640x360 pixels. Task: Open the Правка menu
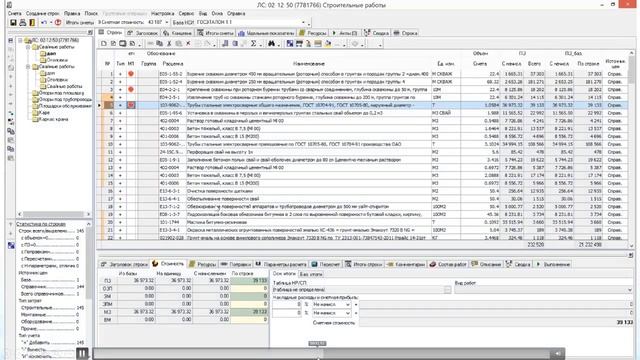pyautogui.click(x=72, y=13)
